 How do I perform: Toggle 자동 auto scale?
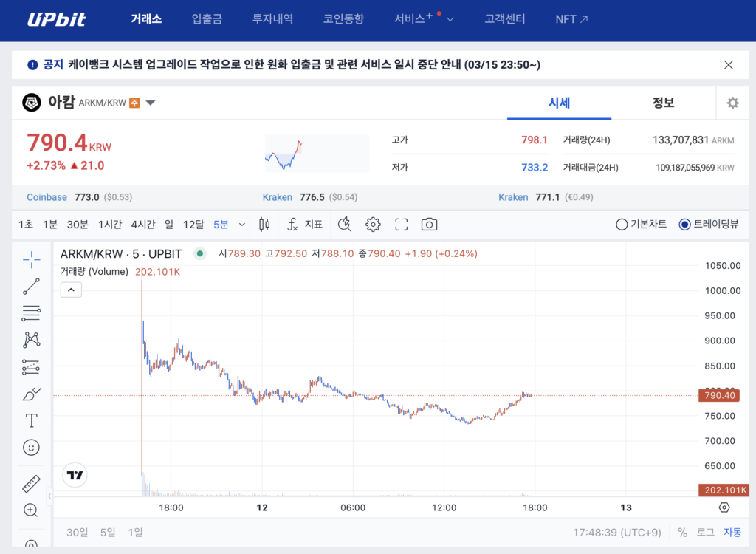click(732, 533)
